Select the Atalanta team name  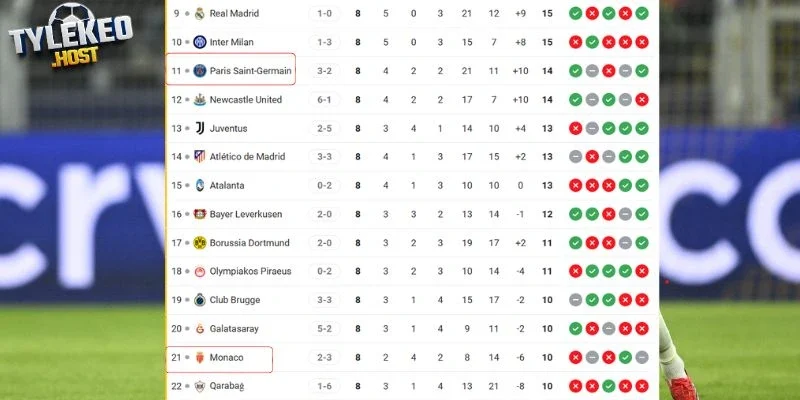tap(229, 186)
